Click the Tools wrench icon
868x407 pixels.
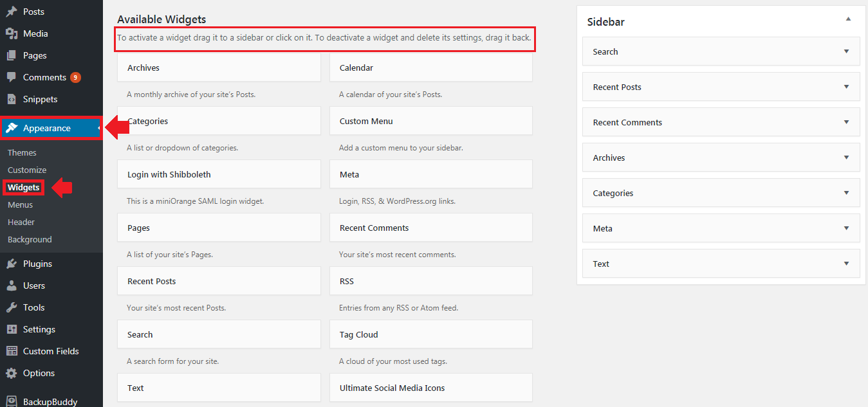click(x=12, y=307)
